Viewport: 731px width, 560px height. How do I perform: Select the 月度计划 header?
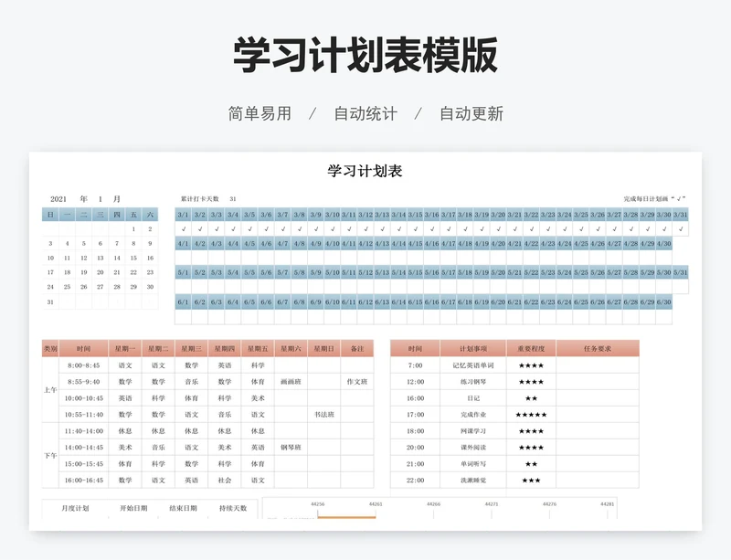pos(75,508)
